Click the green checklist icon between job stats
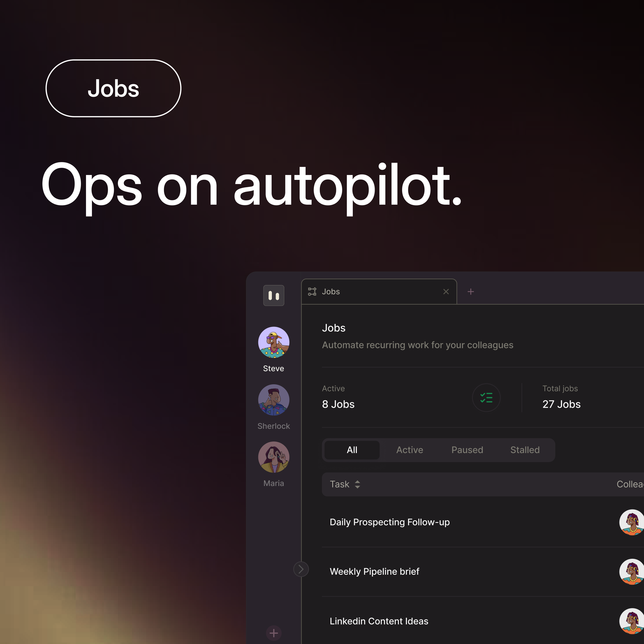Screen dimensions: 644x644 487,398
